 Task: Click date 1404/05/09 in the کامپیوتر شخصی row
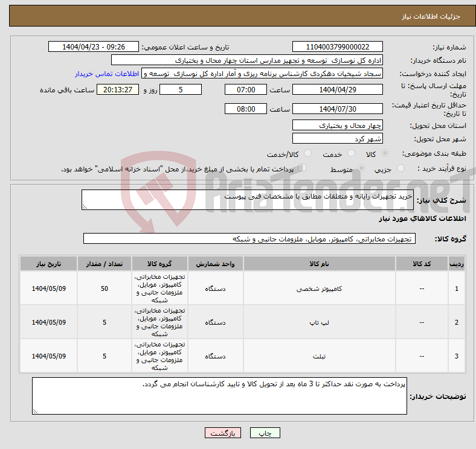pos(48,288)
